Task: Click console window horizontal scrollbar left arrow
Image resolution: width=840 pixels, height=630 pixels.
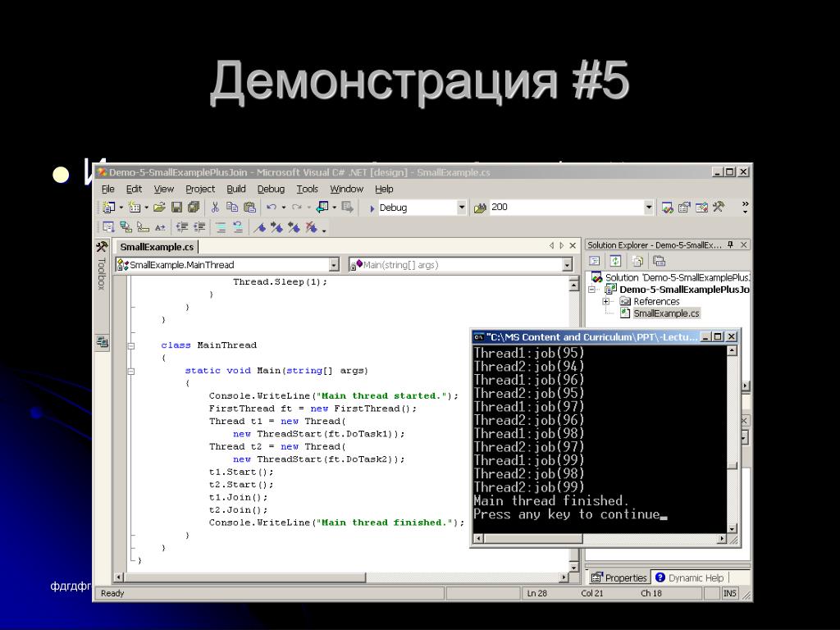Action: click(479, 538)
